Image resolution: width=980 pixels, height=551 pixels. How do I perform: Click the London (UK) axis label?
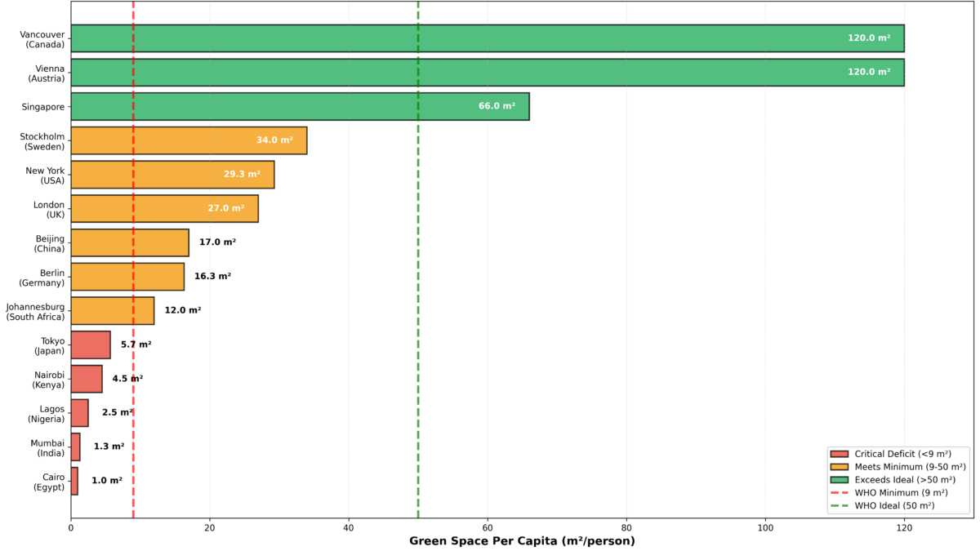[x=49, y=209]
